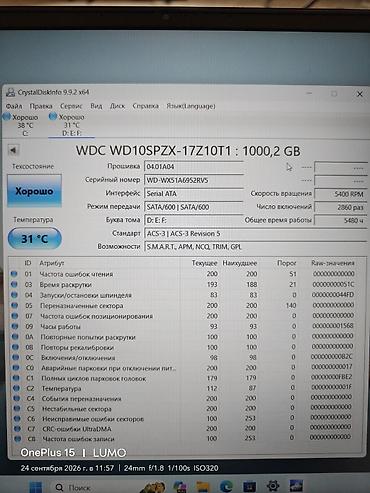Viewport: 370px width, 493px height.
Task: Click status icon for Температура attribute row
Action: [16, 388]
